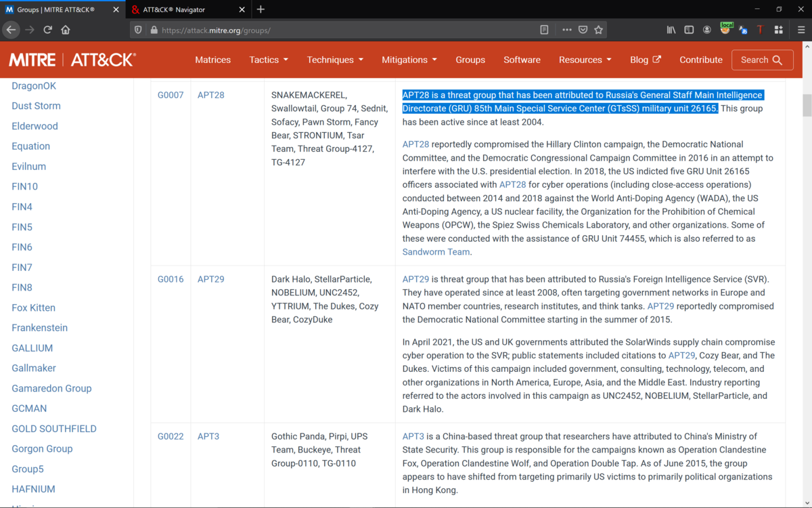812x508 pixels.
Task: Open the G0007 group ID link
Action: click(171, 95)
